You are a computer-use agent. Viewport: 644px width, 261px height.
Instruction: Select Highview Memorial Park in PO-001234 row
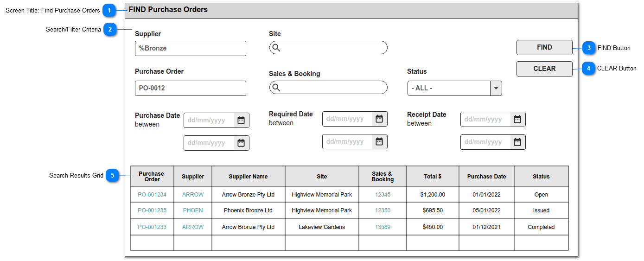[x=322, y=195]
